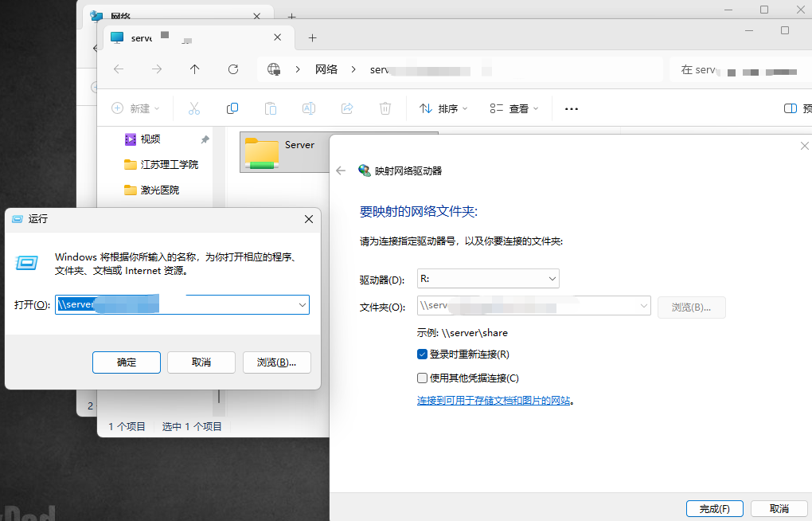
Task: Select 视频 in the navigation pane
Action: click(150, 139)
